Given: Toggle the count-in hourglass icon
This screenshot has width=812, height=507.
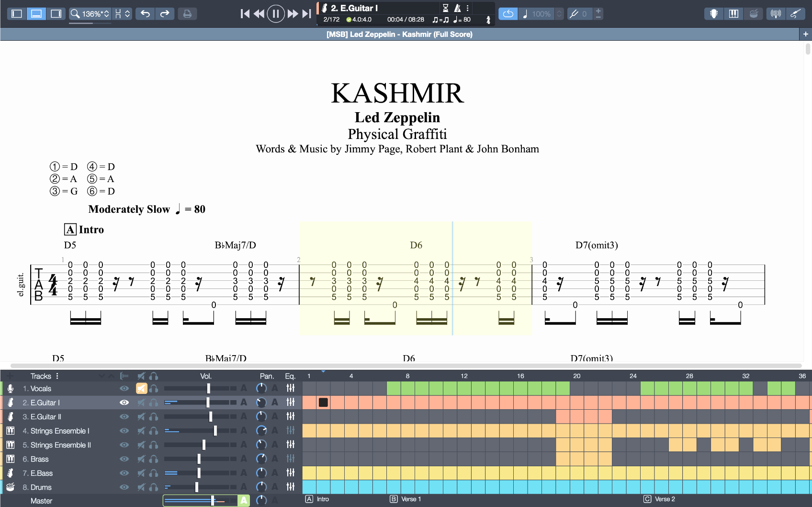Looking at the screenshot, I should (445, 8).
